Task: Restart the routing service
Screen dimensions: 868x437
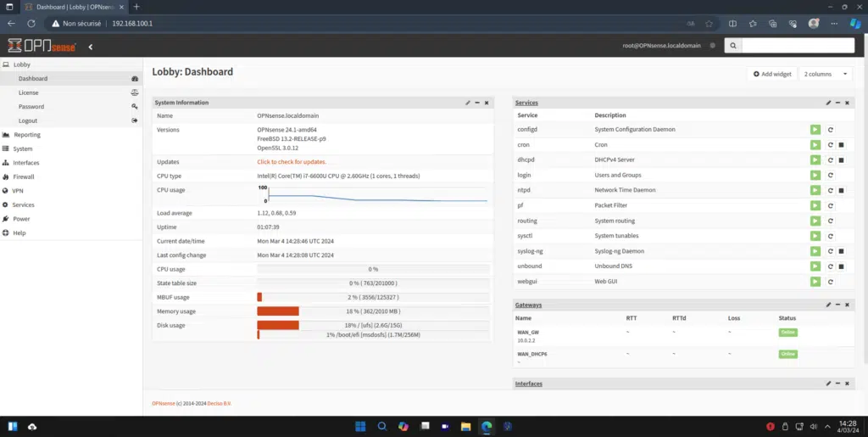Action: [x=831, y=221]
